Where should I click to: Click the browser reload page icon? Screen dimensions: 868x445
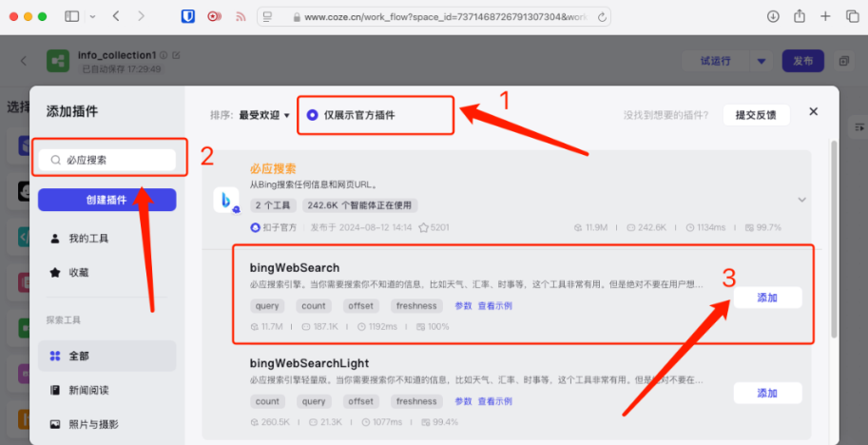603,17
